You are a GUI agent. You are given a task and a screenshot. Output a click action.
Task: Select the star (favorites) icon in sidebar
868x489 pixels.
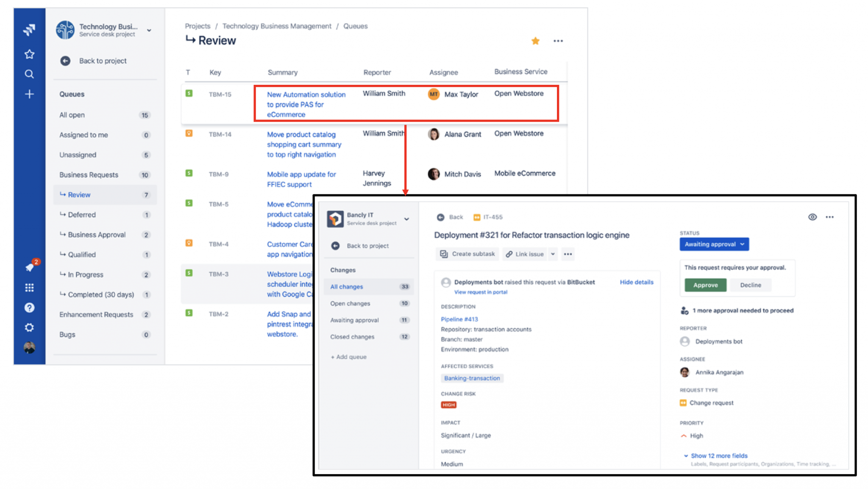coord(29,54)
